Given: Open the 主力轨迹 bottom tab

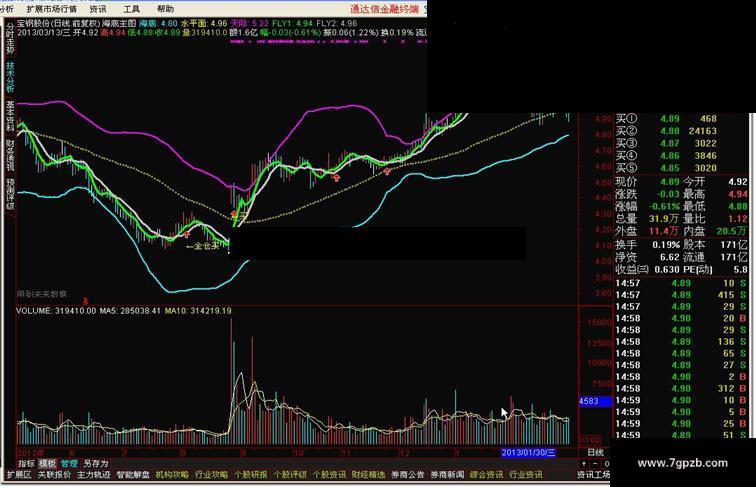Looking at the screenshot, I should (x=94, y=475).
